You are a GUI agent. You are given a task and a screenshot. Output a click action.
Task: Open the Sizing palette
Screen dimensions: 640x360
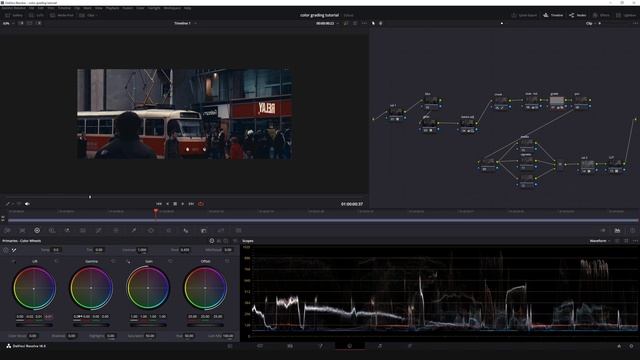[239, 231]
